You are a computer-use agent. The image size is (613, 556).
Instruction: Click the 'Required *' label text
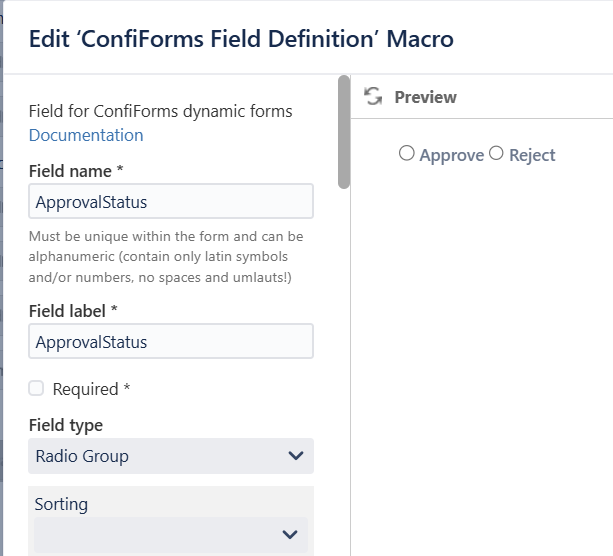pyautogui.click(x=91, y=389)
